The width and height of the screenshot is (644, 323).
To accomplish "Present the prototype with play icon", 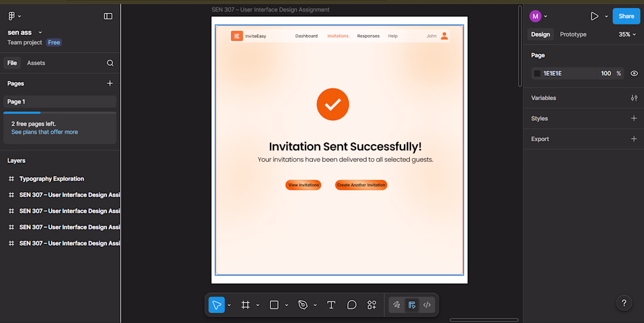I will [x=594, y=16].
